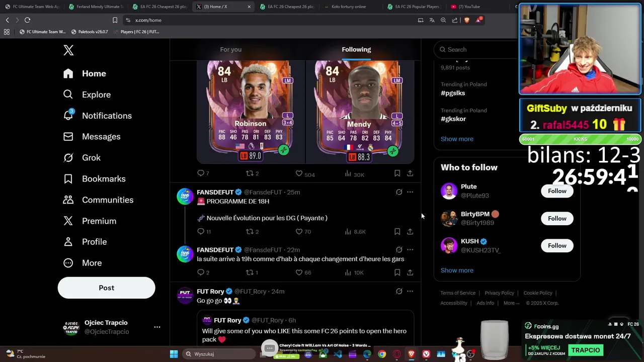This screenshot has width=644, height=362.
Task: Open trending hashtag #pgslks
Action: (453, 93)
